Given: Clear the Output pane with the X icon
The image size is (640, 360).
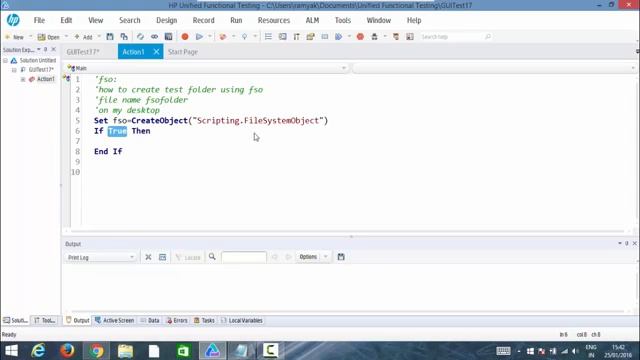Looking at the screenshot, I should (148, 257).
